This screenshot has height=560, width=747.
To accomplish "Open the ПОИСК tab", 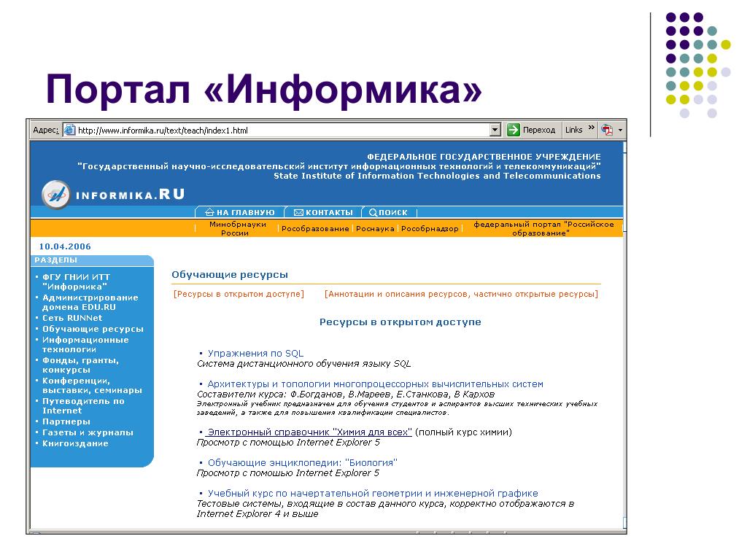I will (x=388, y=212).
